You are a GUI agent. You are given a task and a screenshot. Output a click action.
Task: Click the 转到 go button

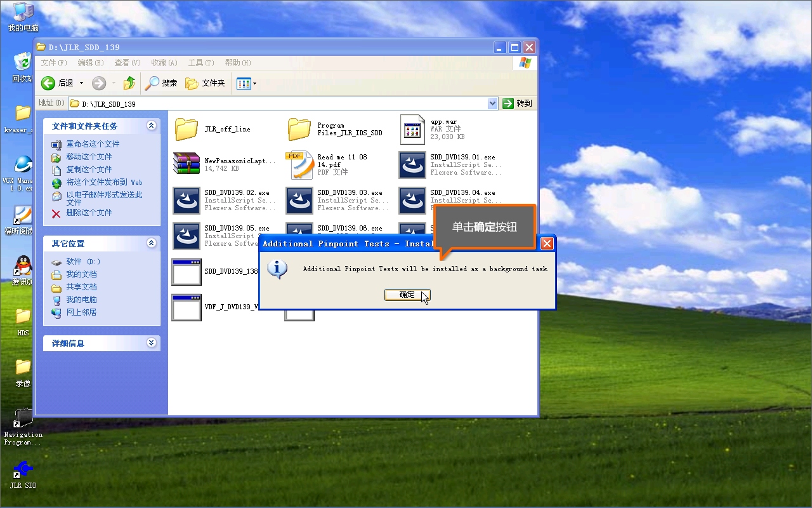[x=518, y=104]
